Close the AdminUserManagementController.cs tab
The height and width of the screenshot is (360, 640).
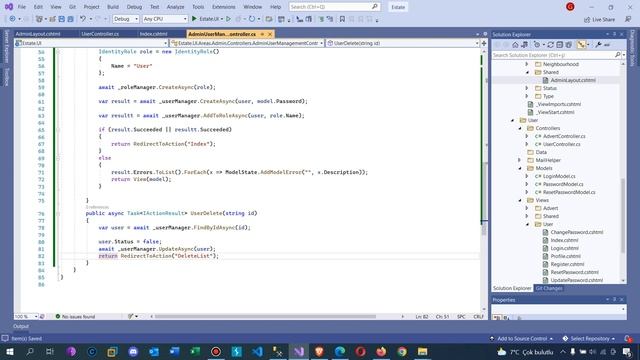point(270,34)
